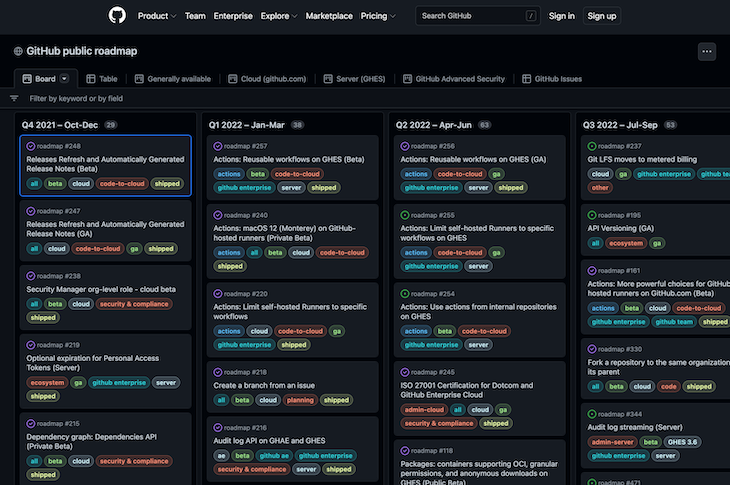Open the Team page

pyautogui.click(x=195, y=16)
